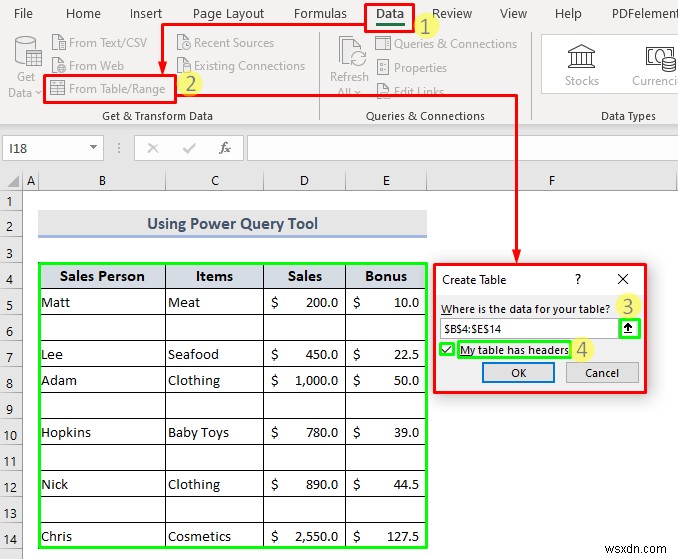Switch to the Home tab
This screenshot has height=559, width=678.
[83, 13]
